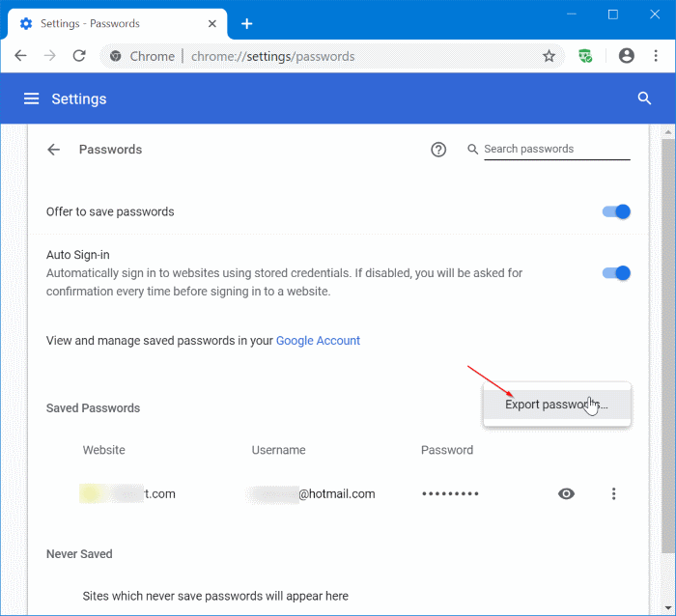This screenshot has height=616, width=676.
Task: Close the Settings - Passwords tab
Action: click(x=212, y=24)
